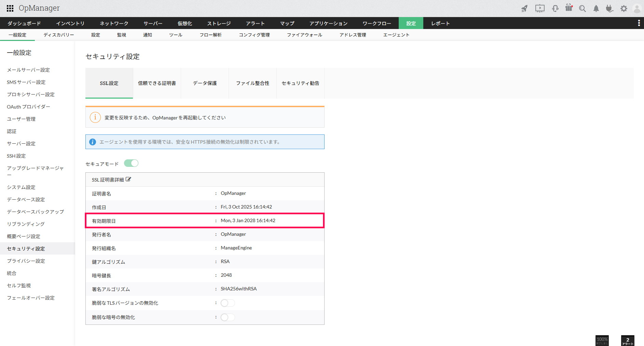644x346 pixels.
Task: Edit SSL certificate details pencil icon
Action: (x=128, y=179)
